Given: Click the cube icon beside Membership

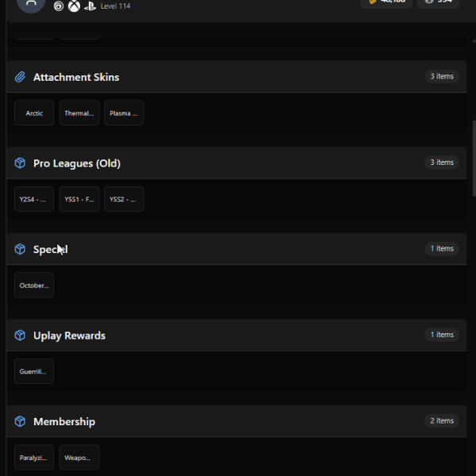Looking at the screenshot, I should click(x=20, y=422).
